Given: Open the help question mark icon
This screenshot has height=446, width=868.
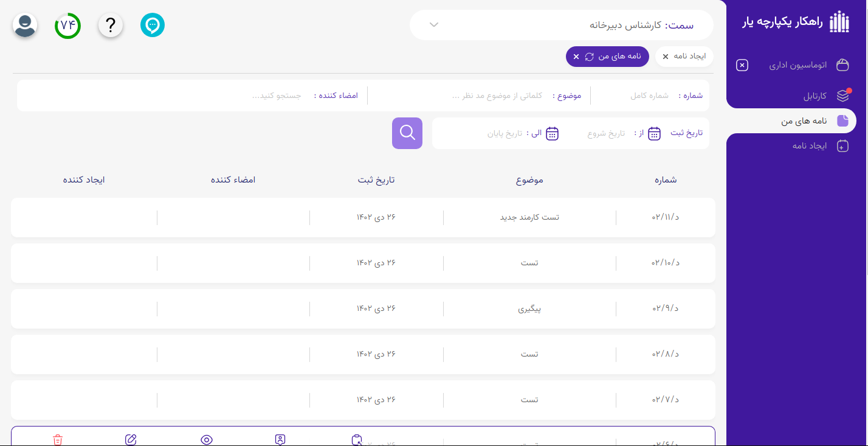Looking at the screenshot, I should [x=110, y=25].
